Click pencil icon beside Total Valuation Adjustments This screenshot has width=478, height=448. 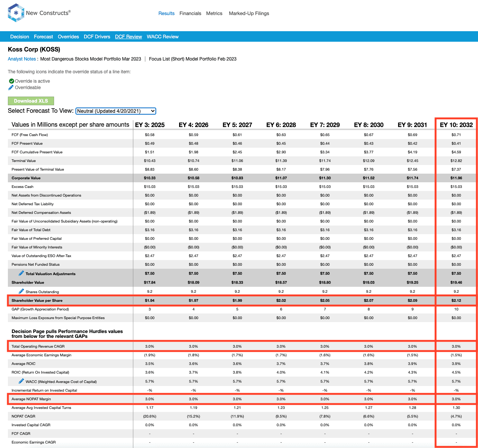tap(21, 273)
